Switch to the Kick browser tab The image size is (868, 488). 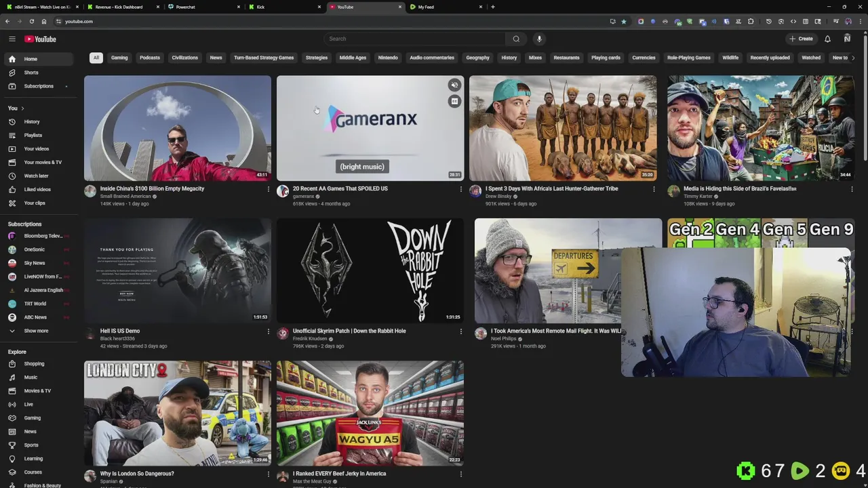(x=284, y=7)
